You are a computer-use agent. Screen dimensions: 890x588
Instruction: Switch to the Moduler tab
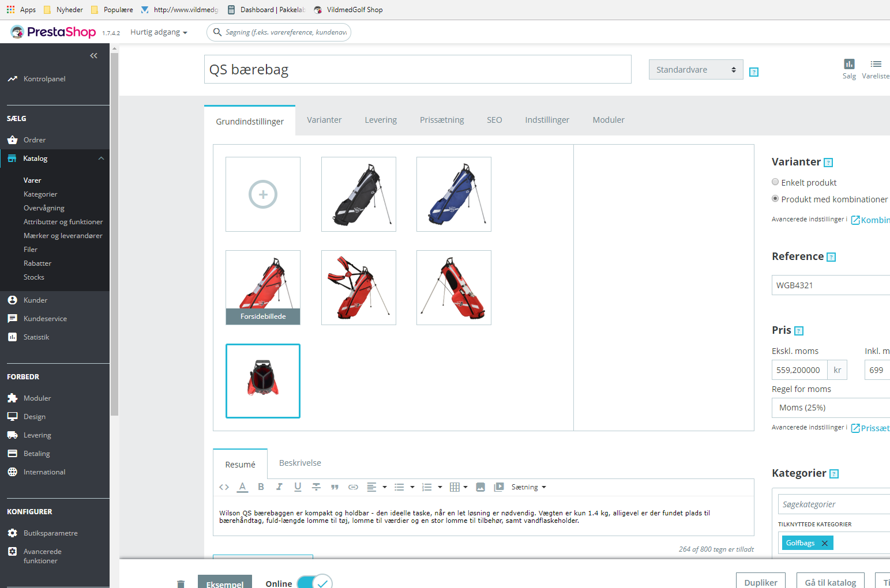coord(609,120)
